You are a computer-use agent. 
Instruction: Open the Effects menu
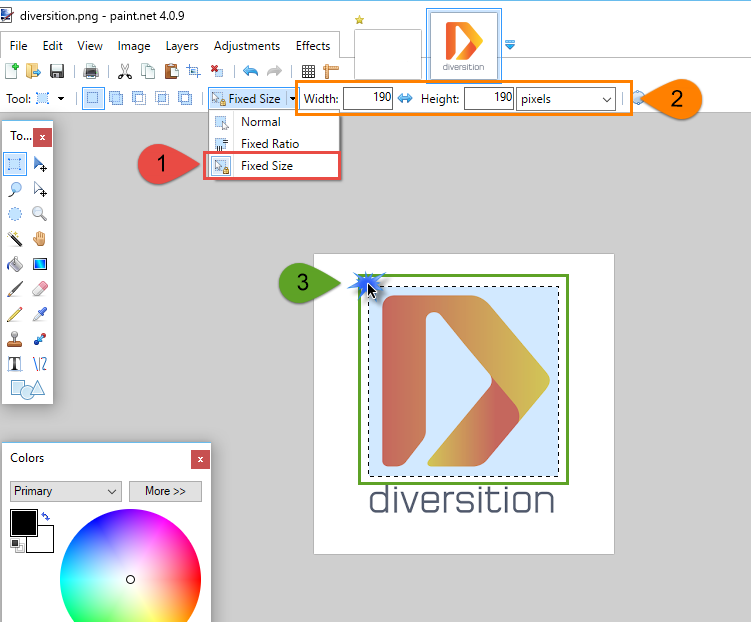click(313, 46)
